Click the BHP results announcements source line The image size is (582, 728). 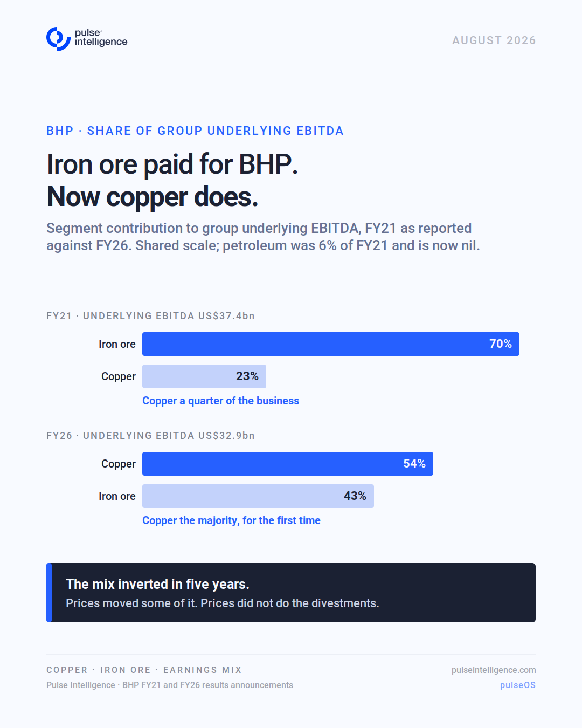(x=170, y=685)
